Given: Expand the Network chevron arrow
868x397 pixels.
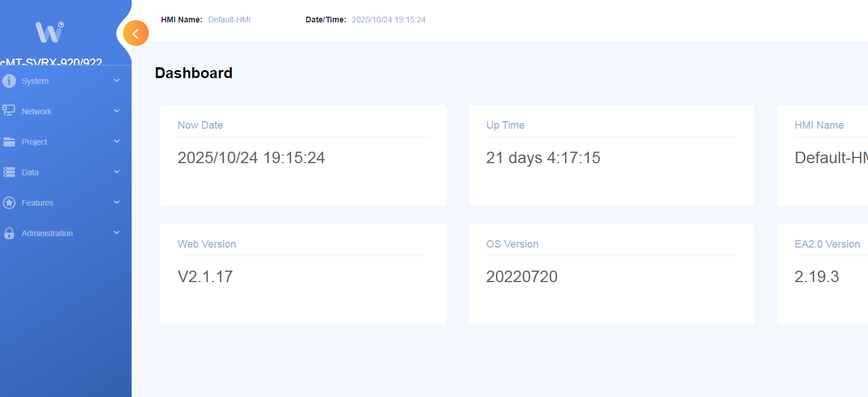Looking at the screenshot, I should [117, 111].
